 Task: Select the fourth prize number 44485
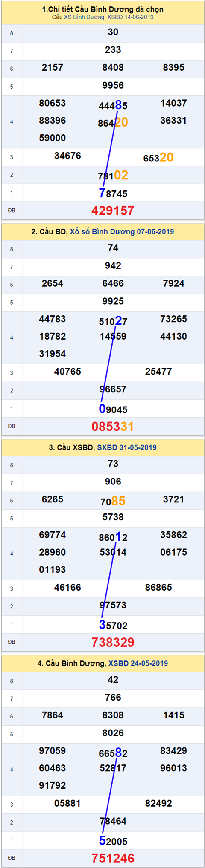point(113,105)
